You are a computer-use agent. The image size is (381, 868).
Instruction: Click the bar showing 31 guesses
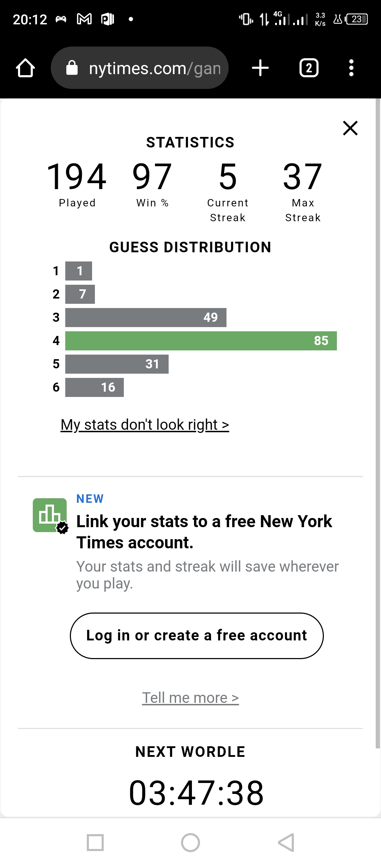tap(117, 364)
